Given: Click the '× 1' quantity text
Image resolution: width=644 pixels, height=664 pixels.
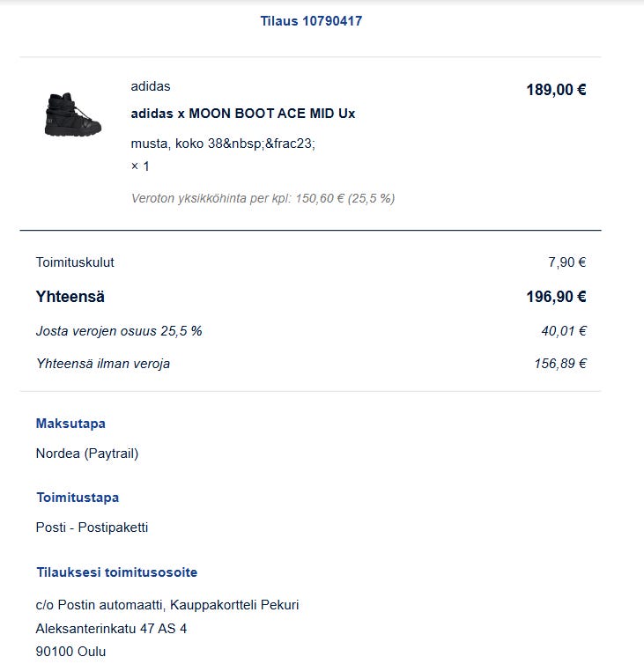Looking at the screenshot, I should coord(140,166).
